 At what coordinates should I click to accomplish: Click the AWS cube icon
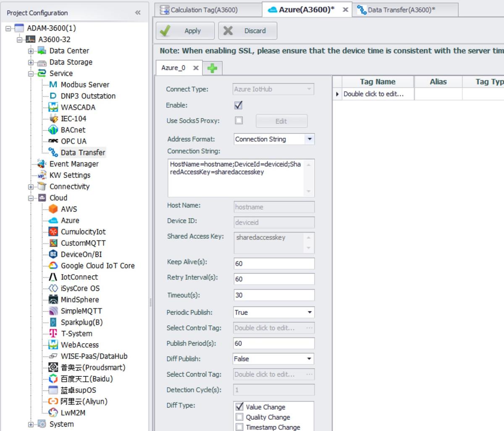click(x=53, y=209)
